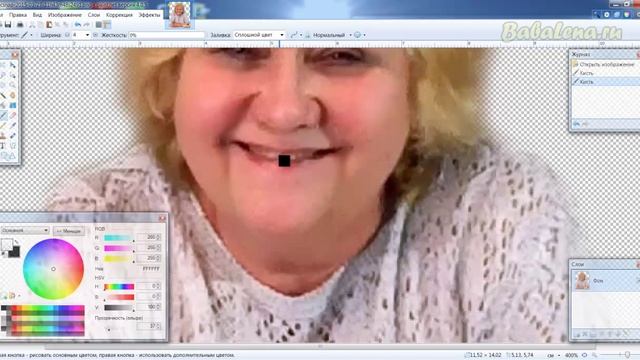Click the add new layer icon
Screen dimensions: 640x360
coord(578,334)
